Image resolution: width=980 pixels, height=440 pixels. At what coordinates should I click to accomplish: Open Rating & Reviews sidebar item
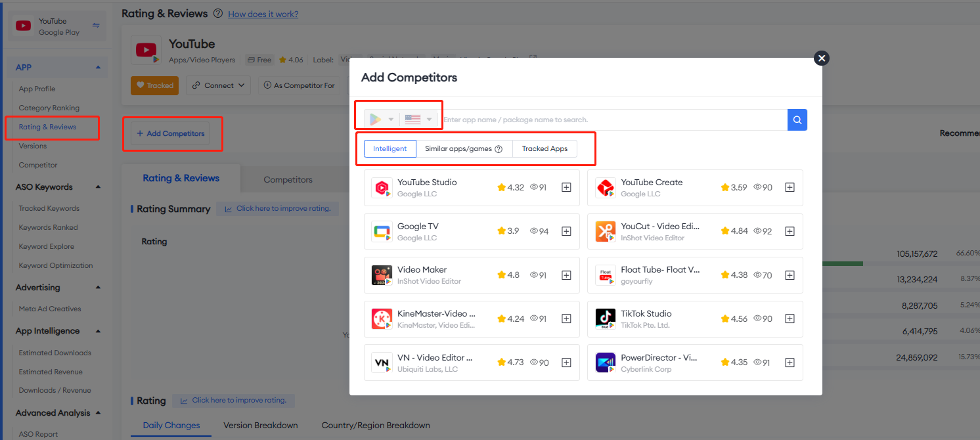click(47, 127)
